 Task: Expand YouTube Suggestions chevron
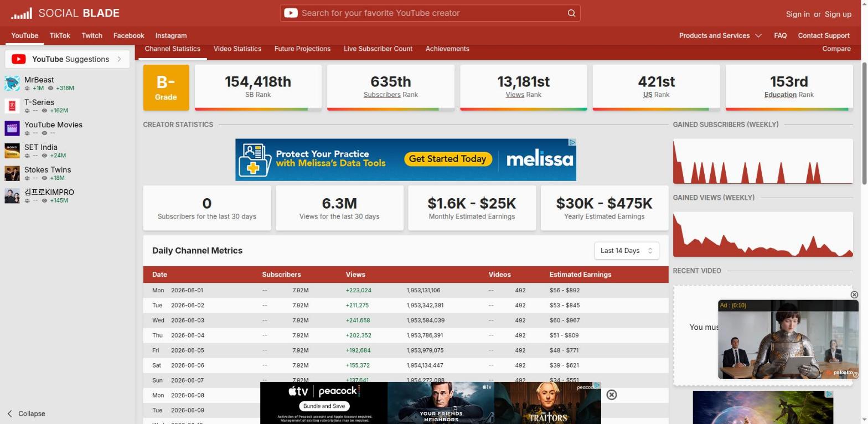(x=119, y=59)
